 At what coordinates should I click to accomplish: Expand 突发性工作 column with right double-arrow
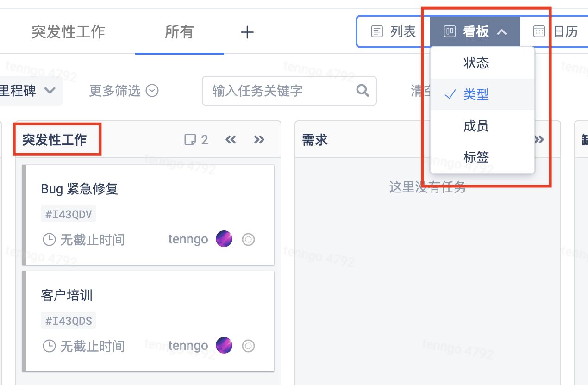click(259, 140)
